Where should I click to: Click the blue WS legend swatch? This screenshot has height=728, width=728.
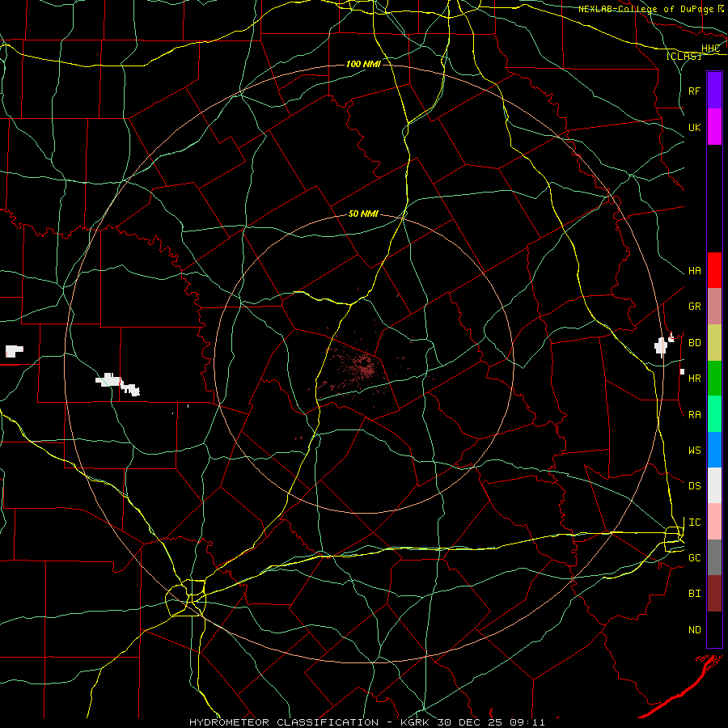(x=714, y=450)
